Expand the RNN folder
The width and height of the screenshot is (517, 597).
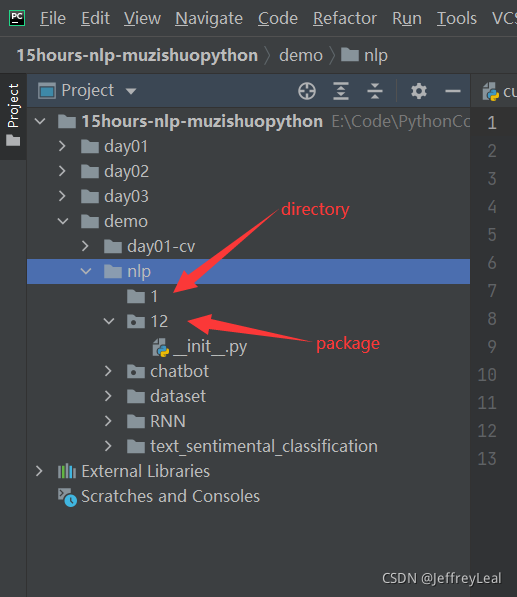[x=109, y=421]
